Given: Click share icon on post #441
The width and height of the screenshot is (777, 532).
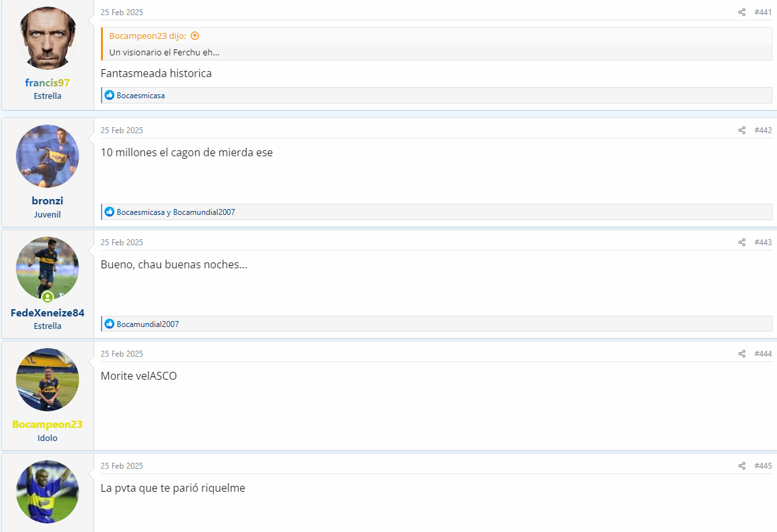Looking at the screenshot, I should (x=742, y=13).
